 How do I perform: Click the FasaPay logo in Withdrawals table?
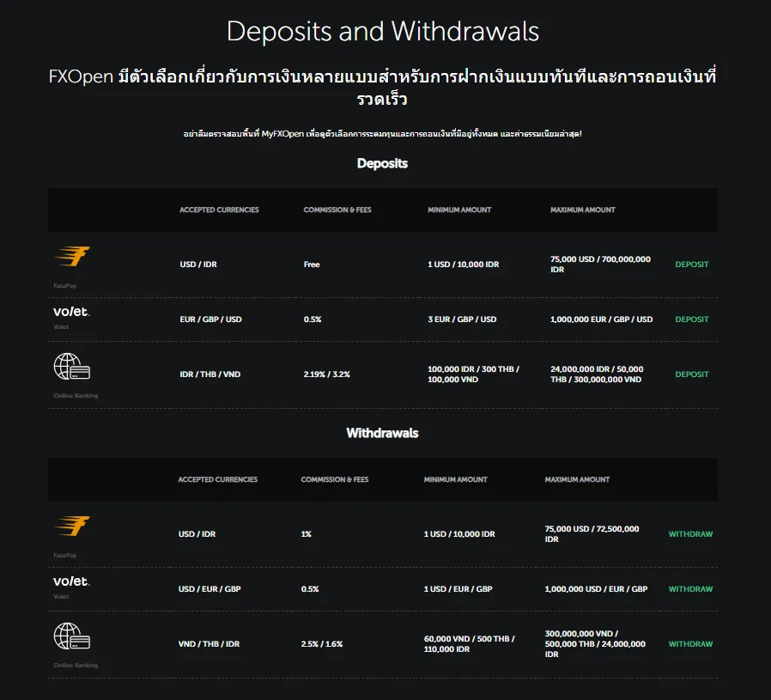pos(72,526)
